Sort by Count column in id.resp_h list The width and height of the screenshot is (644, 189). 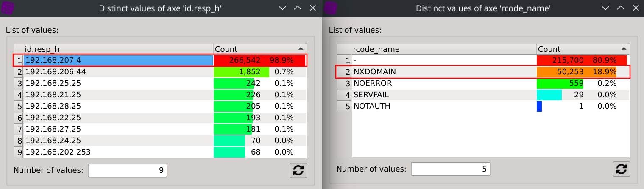click(x=259, y=49)
